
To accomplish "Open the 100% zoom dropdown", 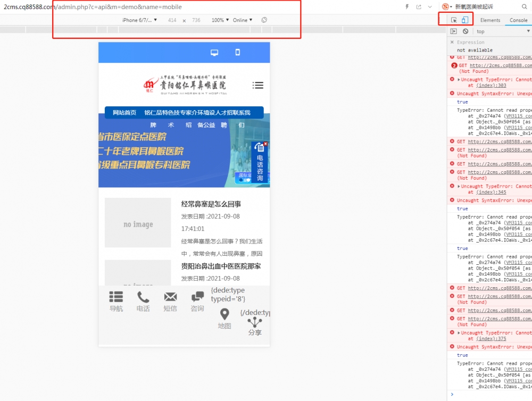I will (220, 20).
